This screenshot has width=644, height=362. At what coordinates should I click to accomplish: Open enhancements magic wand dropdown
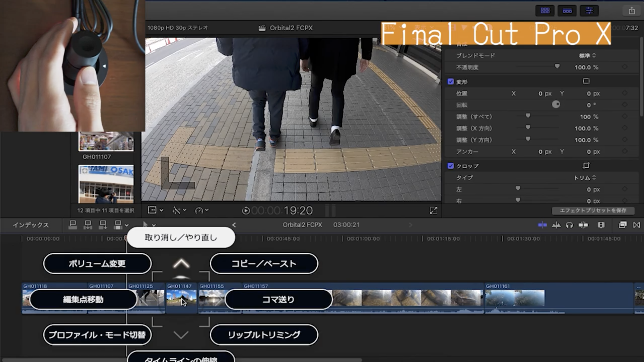tap(179, 210)
